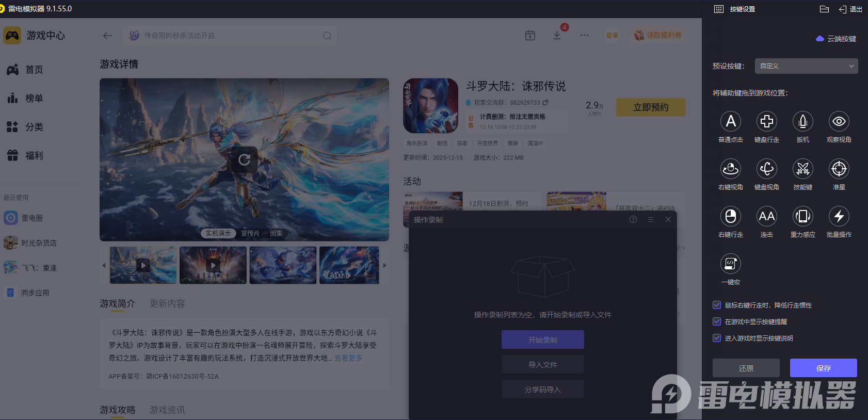Select the 游戏攻略 tab
868x420 pixels.
(117, 410)
